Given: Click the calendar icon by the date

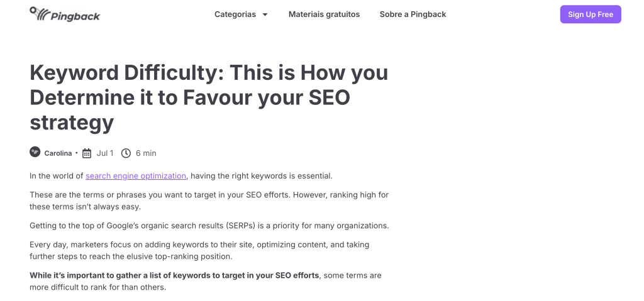Looking at the screenshot, I should [87, 153].
